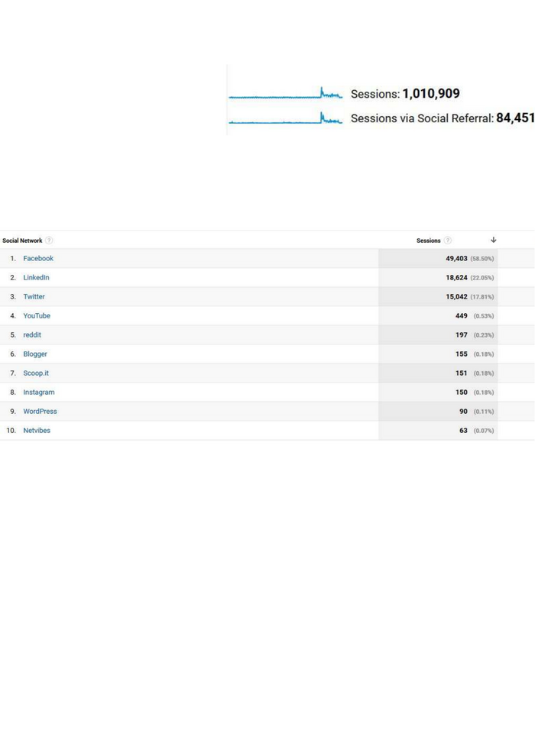Image resolution: width=535 pixels, height=756 pixels.
Task: Open the YouTube social network link
Action: coord(37,316)
